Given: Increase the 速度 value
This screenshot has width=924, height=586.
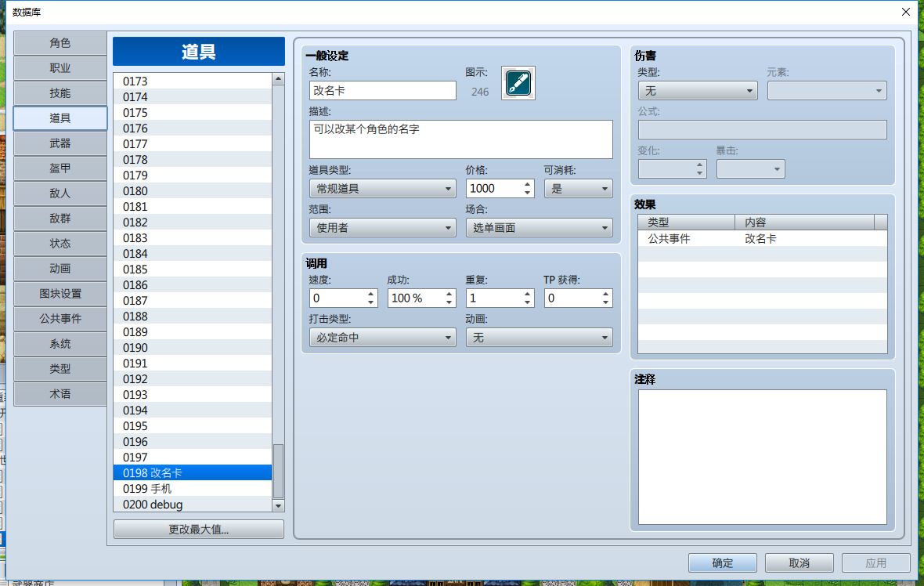Looking at the screenshot, I should [x=370, y=295].
